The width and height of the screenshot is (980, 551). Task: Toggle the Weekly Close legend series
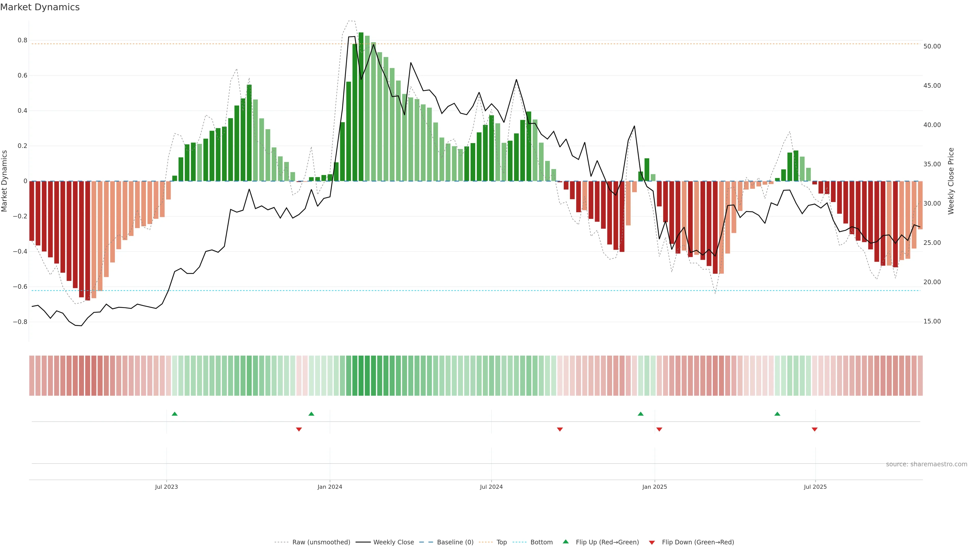[393, 542]
